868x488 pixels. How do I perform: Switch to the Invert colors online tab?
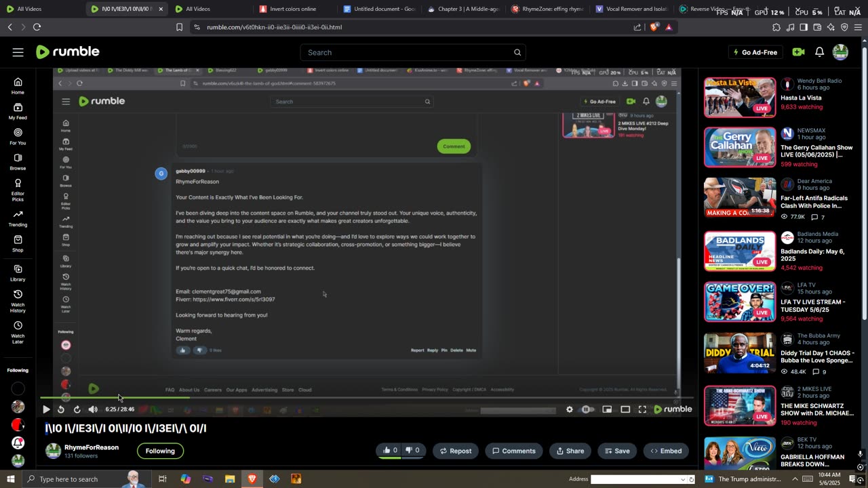coord(292,9)
